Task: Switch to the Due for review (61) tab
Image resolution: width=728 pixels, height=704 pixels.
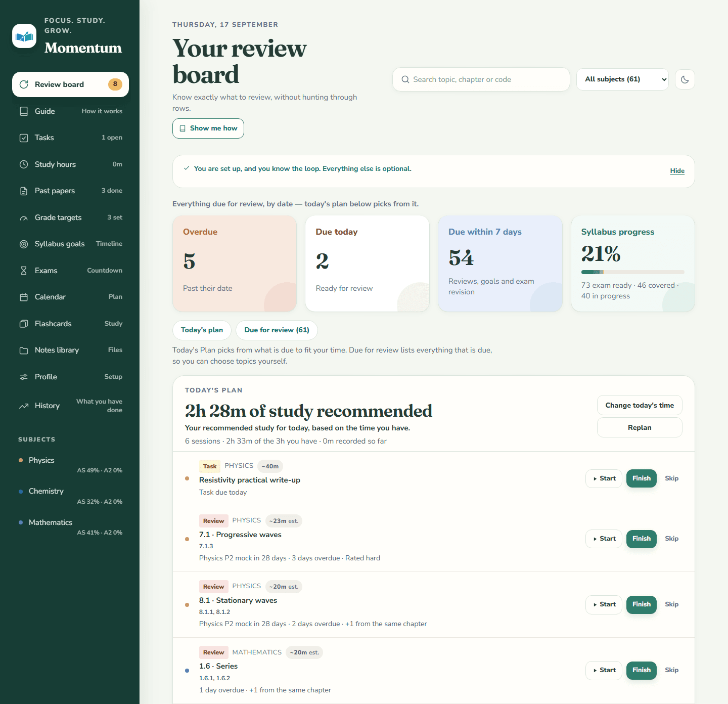Action: [277, 330]
